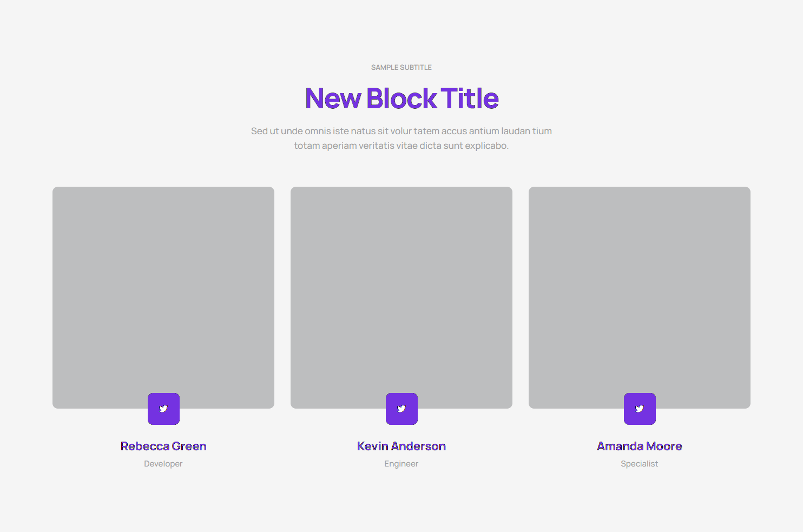Screen dimensions: 803x532
Task: Click the word "Title" in the heading
Action: pos(470,98)
